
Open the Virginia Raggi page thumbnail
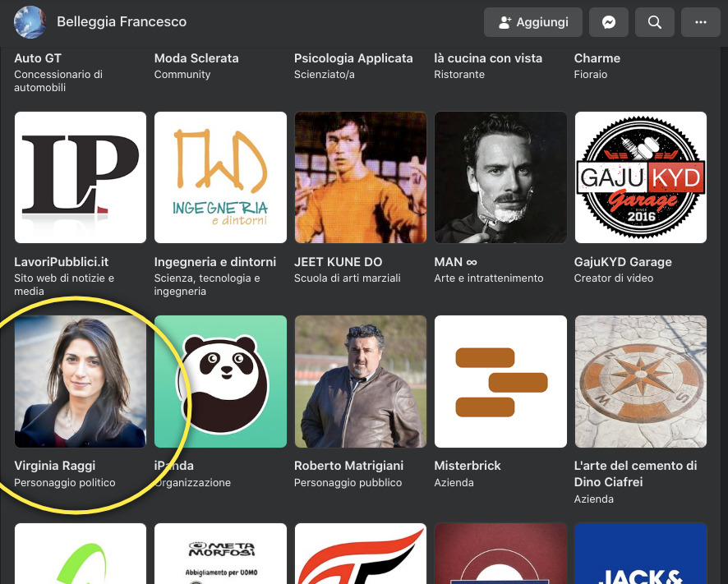pos(81,381)
